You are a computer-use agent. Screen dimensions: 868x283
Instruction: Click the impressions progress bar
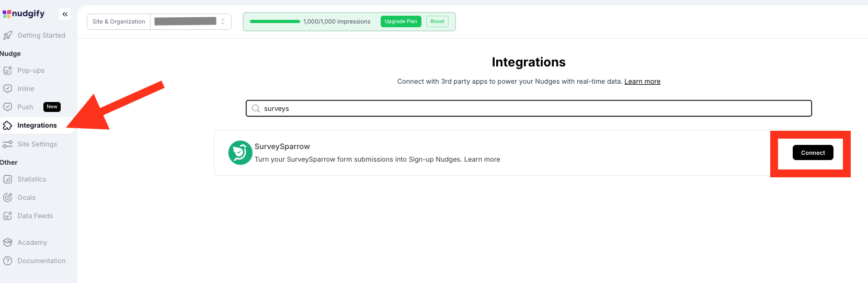pos(275,21)
